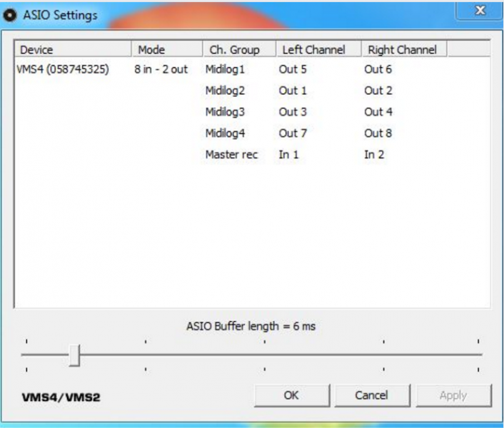Click the Out 2 right channel cell
The height and width of the screenshot is (428, 504).
pos(378,91)
